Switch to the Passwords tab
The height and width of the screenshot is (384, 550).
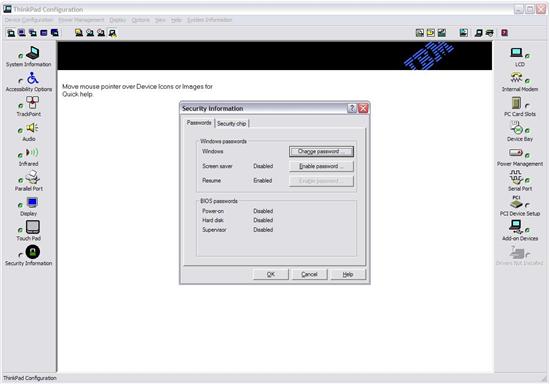(x=199, y=123)
